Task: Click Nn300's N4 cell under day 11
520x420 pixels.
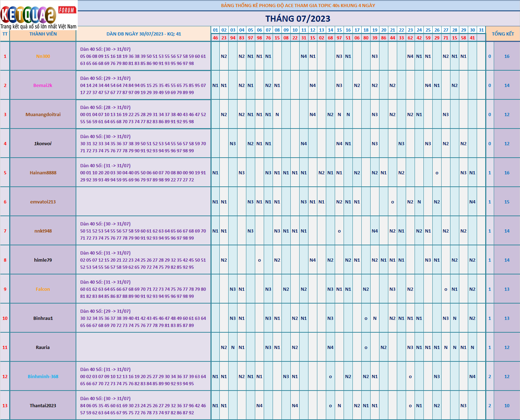Action: coord(304,56)
